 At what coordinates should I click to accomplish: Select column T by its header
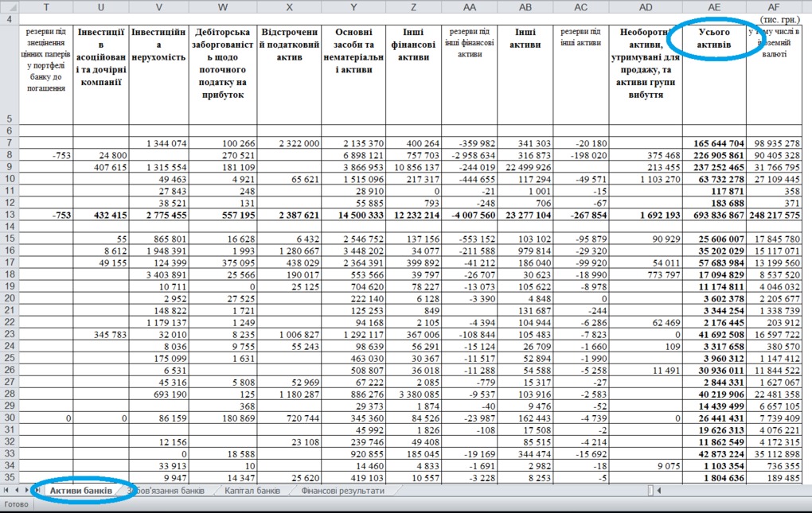45,6
